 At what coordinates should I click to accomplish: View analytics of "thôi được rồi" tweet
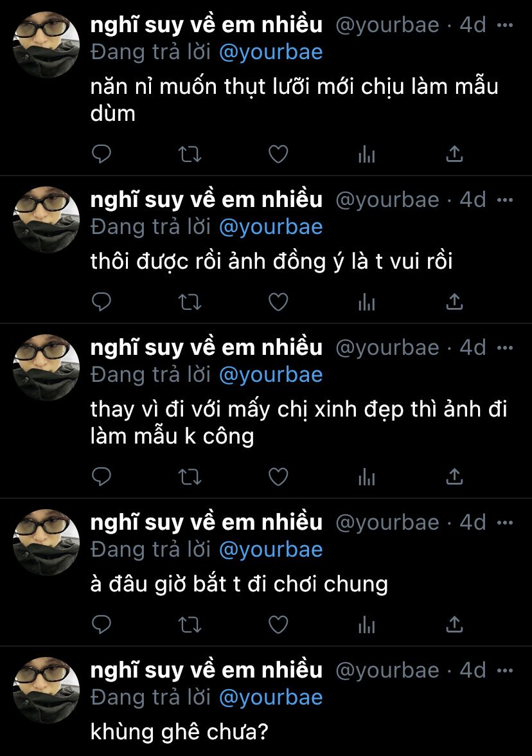[367, 302]
